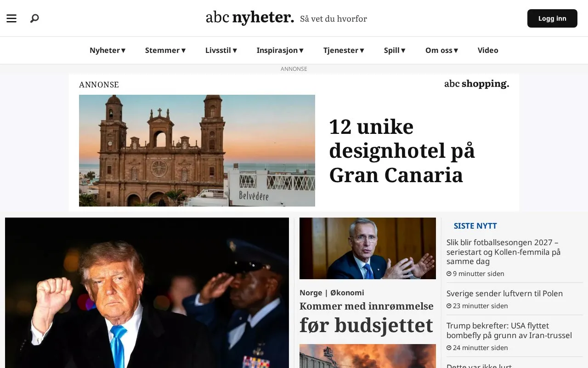
Task: Click the search magnifier icon
Action: [34, 18]
